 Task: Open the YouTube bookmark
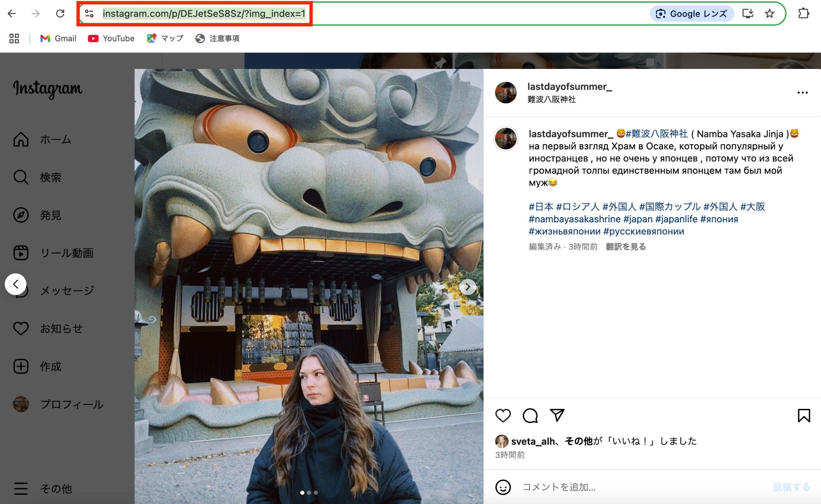pos(111,38)
